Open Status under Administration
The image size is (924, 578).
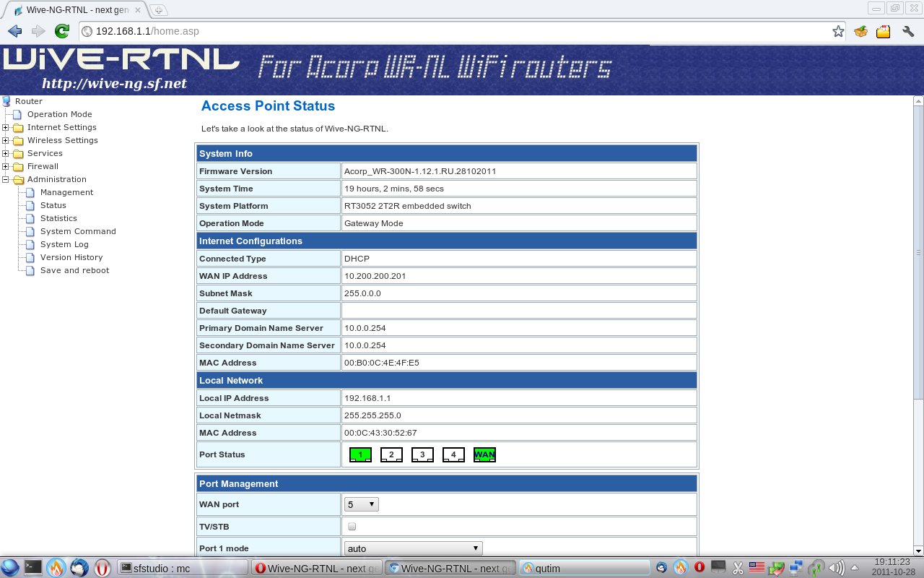click(x=53, y=205)
